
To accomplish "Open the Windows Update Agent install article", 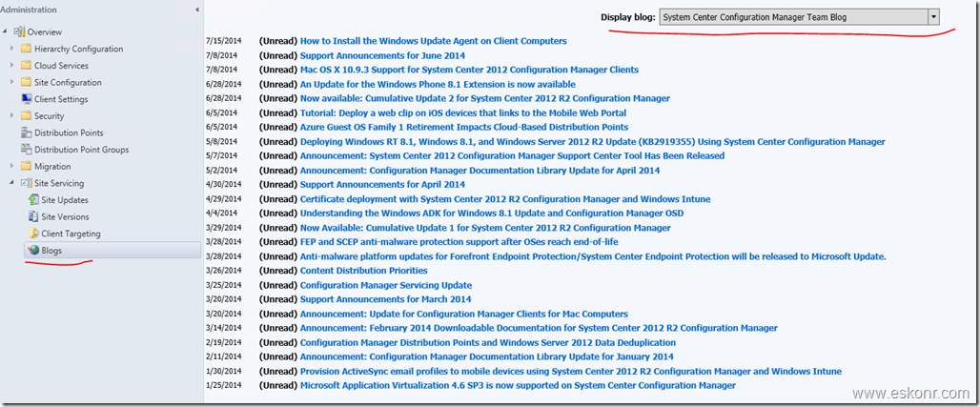I will [x=433, y=41].
